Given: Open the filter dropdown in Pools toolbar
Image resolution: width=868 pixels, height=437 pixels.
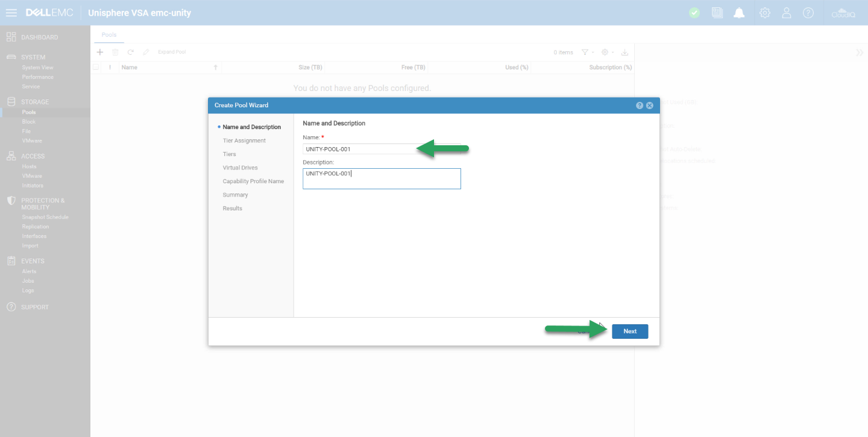Looking at the screenshot, I should coord(588,52).
